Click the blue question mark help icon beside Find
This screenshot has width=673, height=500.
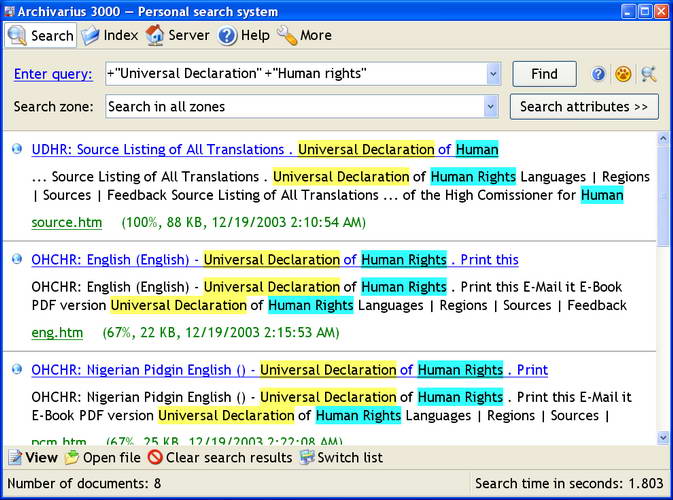pos(598,74)
